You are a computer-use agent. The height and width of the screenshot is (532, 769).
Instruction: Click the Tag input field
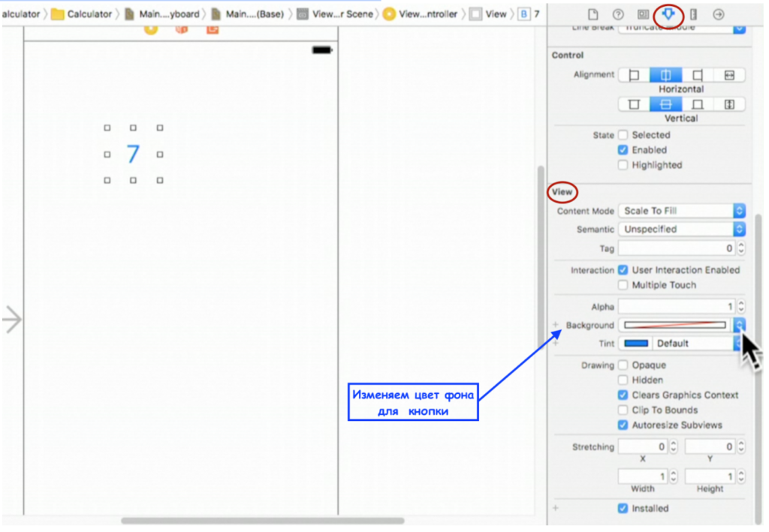[676, 248]
